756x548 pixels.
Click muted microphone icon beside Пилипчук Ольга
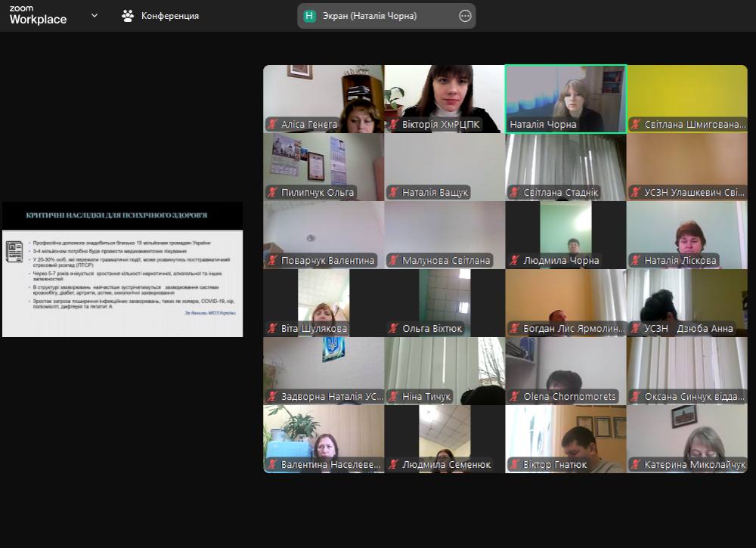(x=272, y=193)
